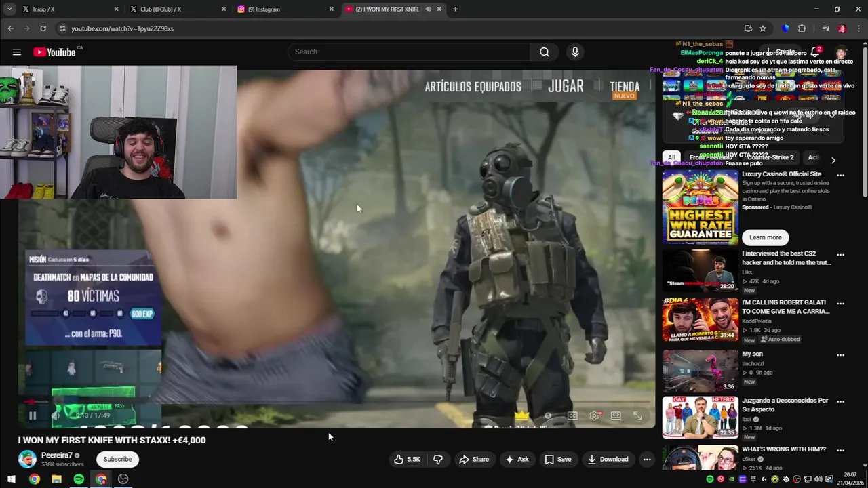
Task: Open the Windows Start menu
Action: [x=11, y=479]
